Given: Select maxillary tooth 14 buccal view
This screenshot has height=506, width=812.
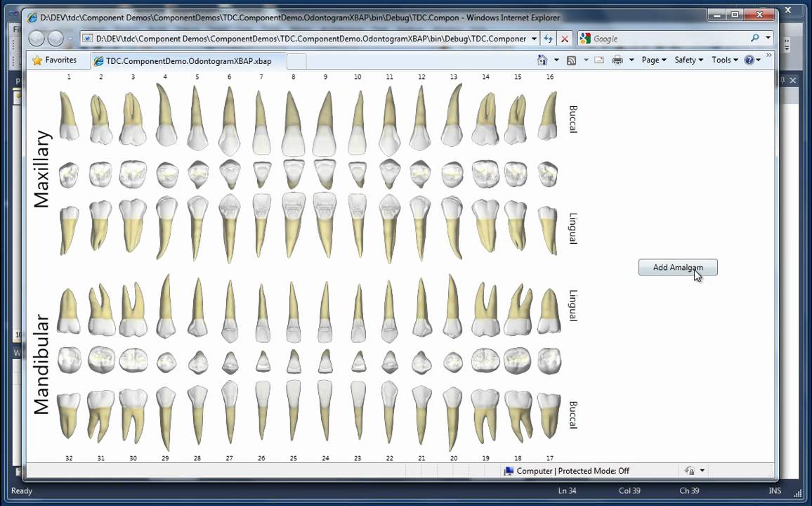Looking at the screenshot, I should 485,119.
